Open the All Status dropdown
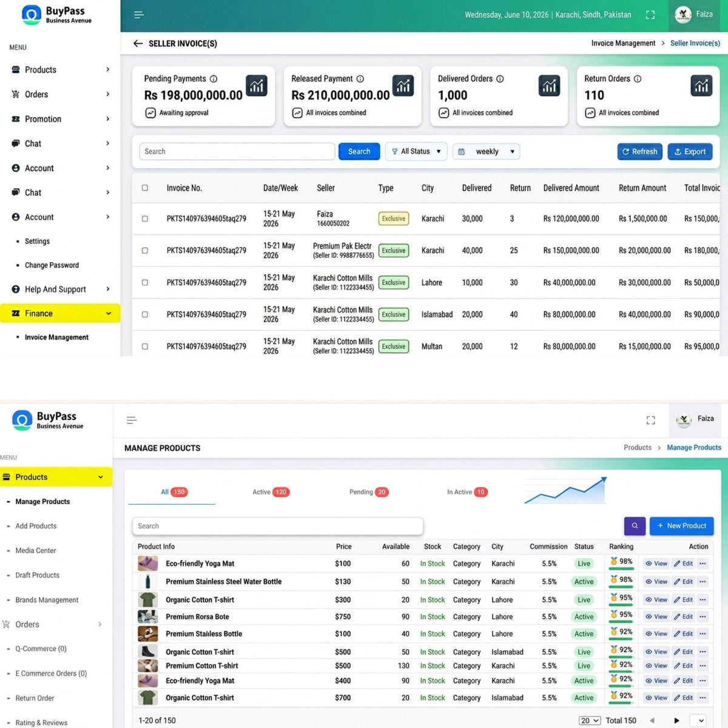 416,152
